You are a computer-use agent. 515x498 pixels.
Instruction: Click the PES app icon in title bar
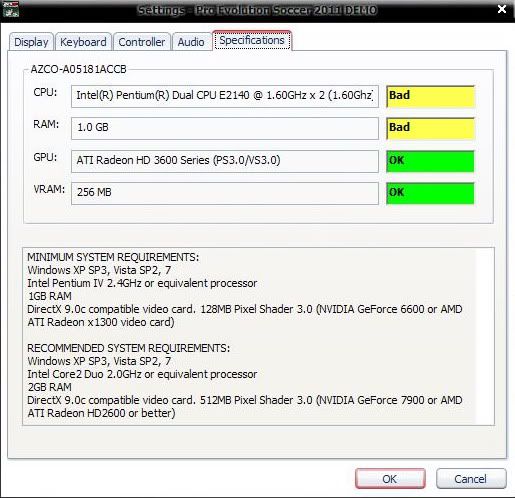point(11,9)
